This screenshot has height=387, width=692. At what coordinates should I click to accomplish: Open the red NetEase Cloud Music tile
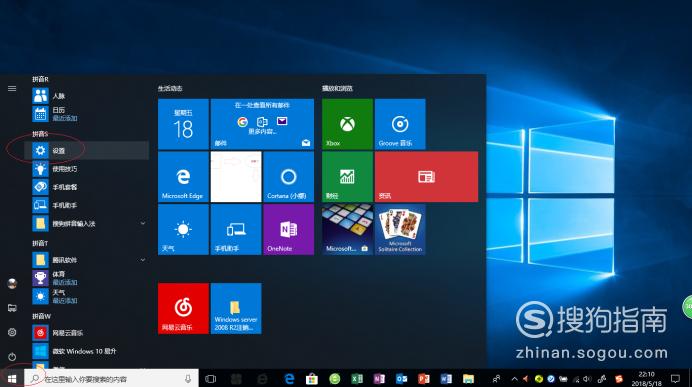(x=183, y=308)
